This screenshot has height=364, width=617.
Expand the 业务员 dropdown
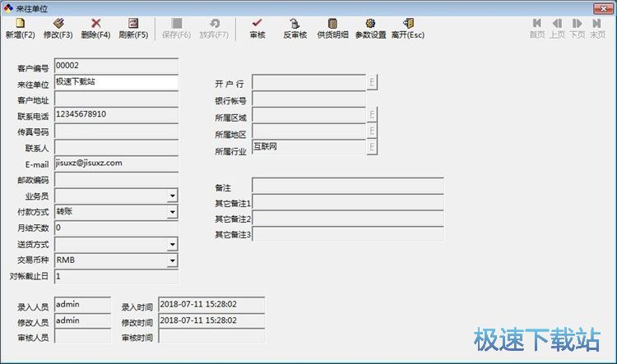[x=173, y=196]
